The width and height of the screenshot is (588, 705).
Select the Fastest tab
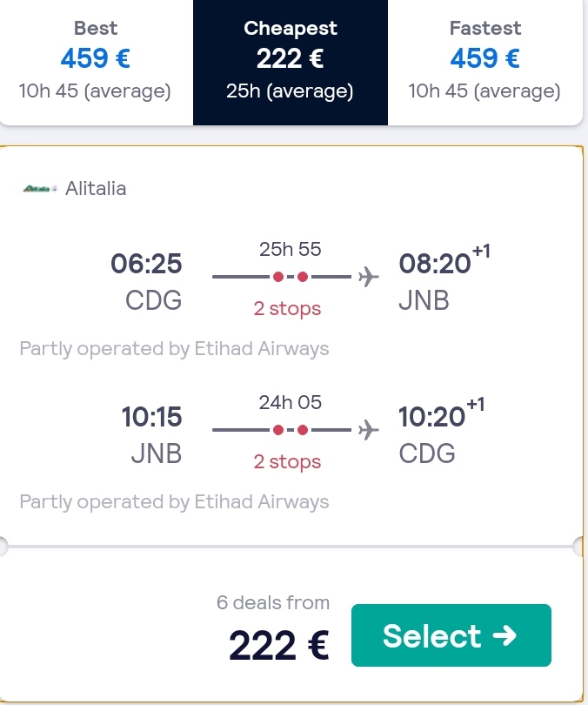coord(485,62)
